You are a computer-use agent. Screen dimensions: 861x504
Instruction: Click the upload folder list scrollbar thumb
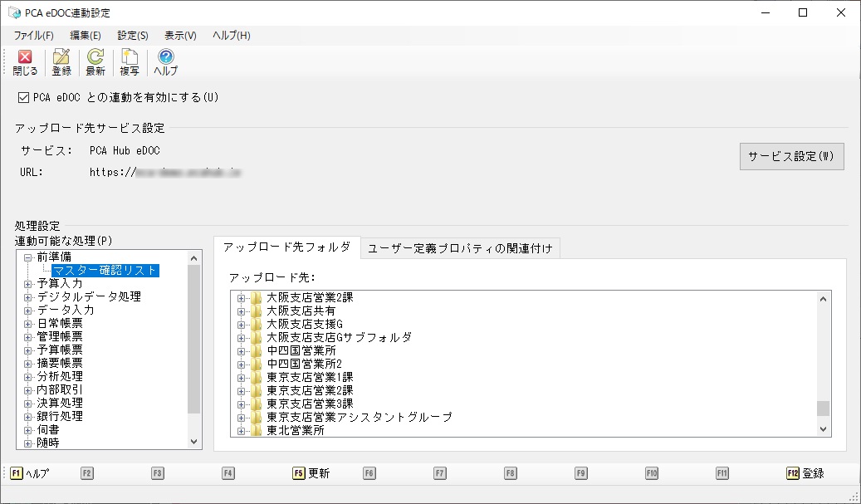(x=823, y=409)
